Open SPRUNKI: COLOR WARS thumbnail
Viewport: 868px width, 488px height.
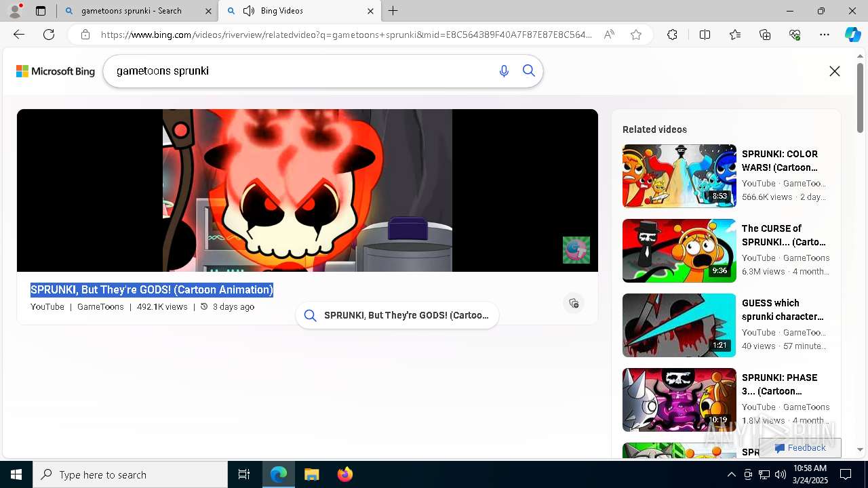pos(679,176)
